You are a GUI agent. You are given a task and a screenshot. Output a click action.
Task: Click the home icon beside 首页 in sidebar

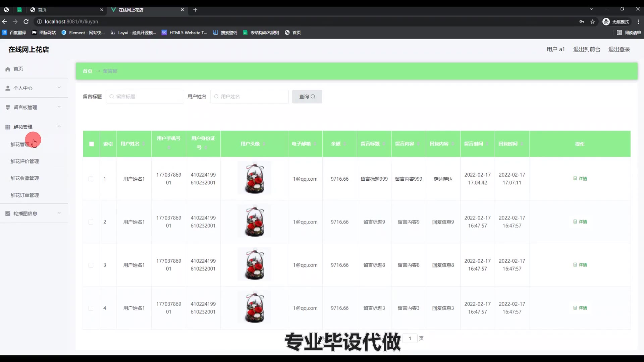[x=8, y=69]
